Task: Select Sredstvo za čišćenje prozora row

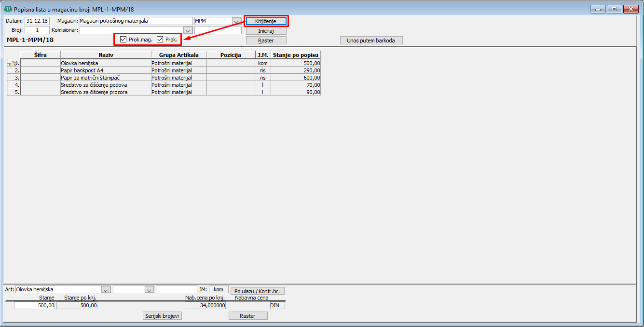Action: click(x=164, y=92)
